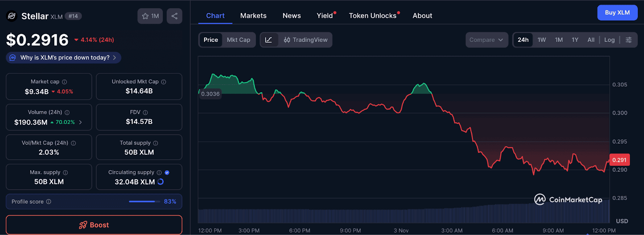Switch to the line chart icon view
The width and height of the screenshot is (644, 235).
tap(269, 40)
